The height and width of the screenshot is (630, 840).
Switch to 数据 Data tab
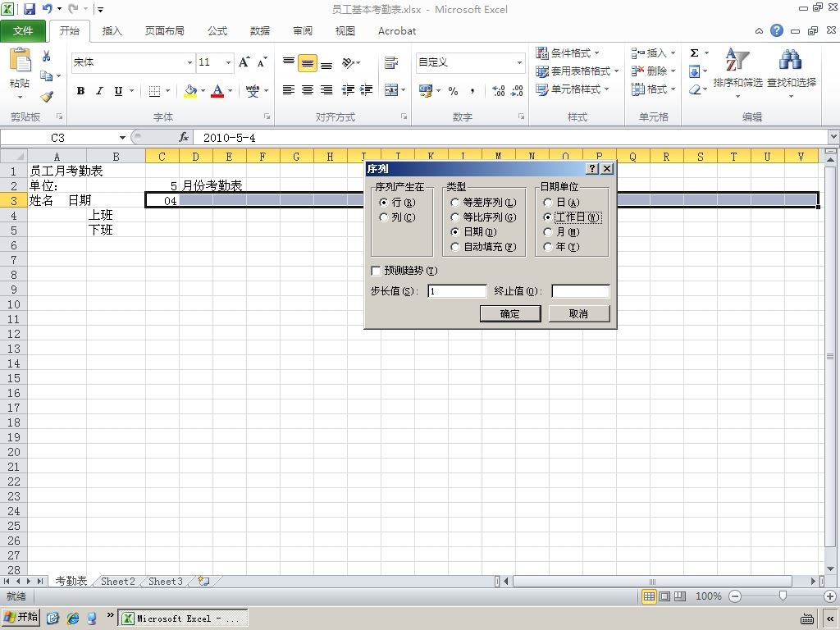click(260, 31)
